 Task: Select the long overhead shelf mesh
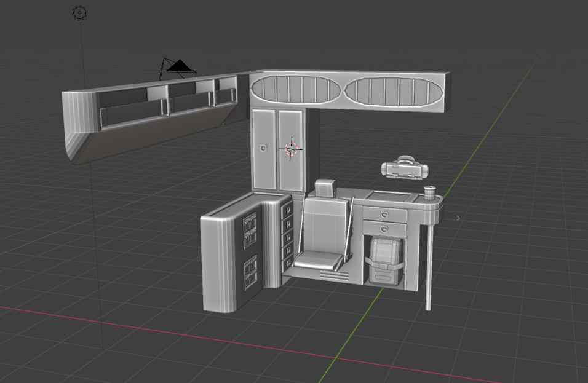click(x=150, y=118)
